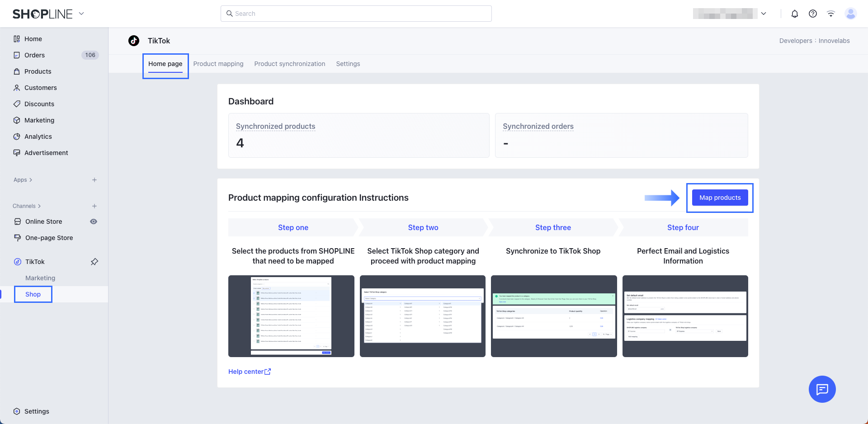The width and height of the screenshot is (868, 424).
Task: Click the Map products button
Action: (x=720, y=198)
